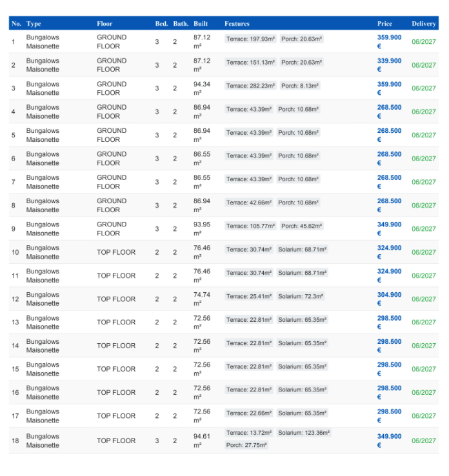Select the Porch: 8.13m² feature tag

pos(300,86)
